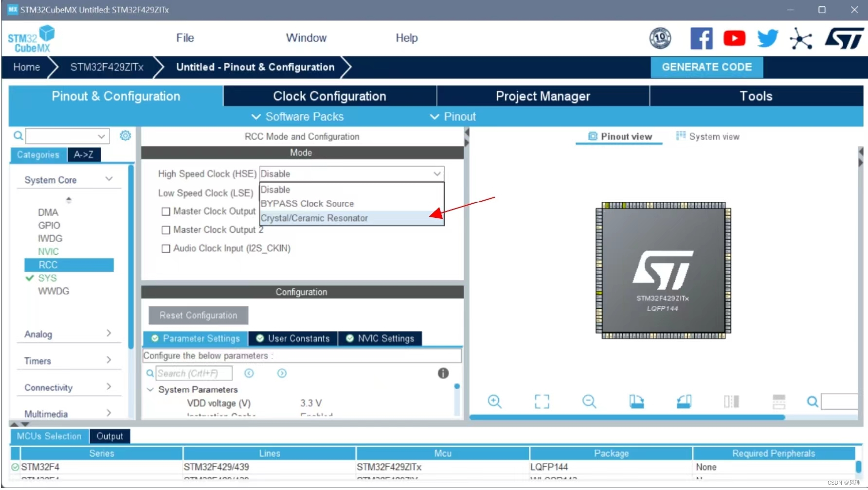Open the Project Manager tab
Image resolution: width=868 pixels, height=490 pixels.
click(x=542, y=96)
